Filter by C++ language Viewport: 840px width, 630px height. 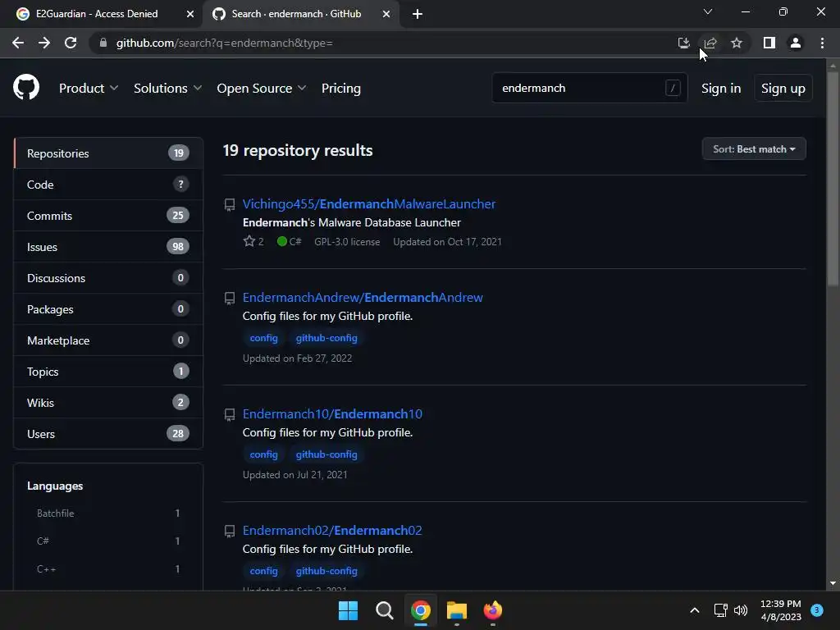108,569
